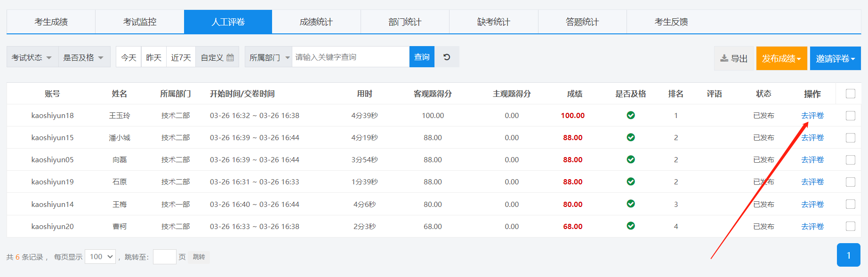Click green pass checkmark for kaoshiyun20
868x277 pixels.
(x=631, y=226)
